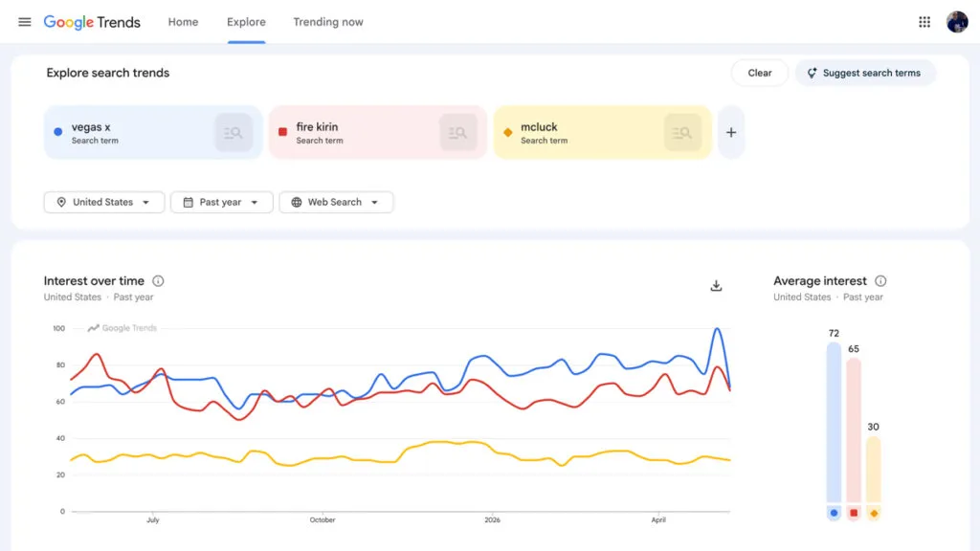The width and height of the screenshot is (980, 551).
Task: Click the blue dot on the vegas x chip
Action: click(58, 132)
